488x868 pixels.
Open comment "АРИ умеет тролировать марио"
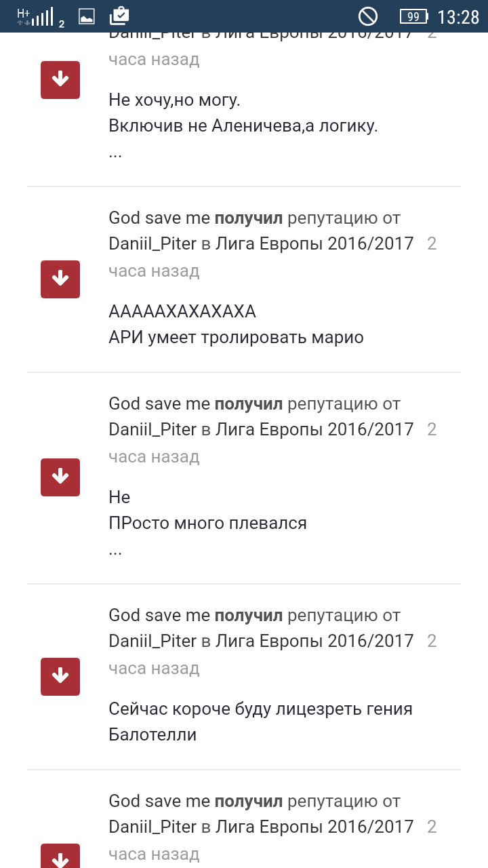pyautogui.click(x=236, y=338)
